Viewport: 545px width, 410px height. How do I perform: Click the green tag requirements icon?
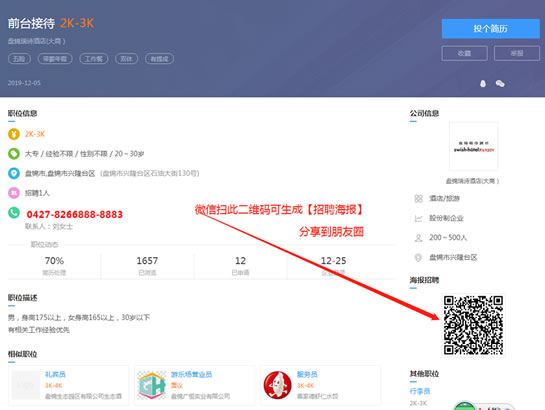[x=14, y=154]
